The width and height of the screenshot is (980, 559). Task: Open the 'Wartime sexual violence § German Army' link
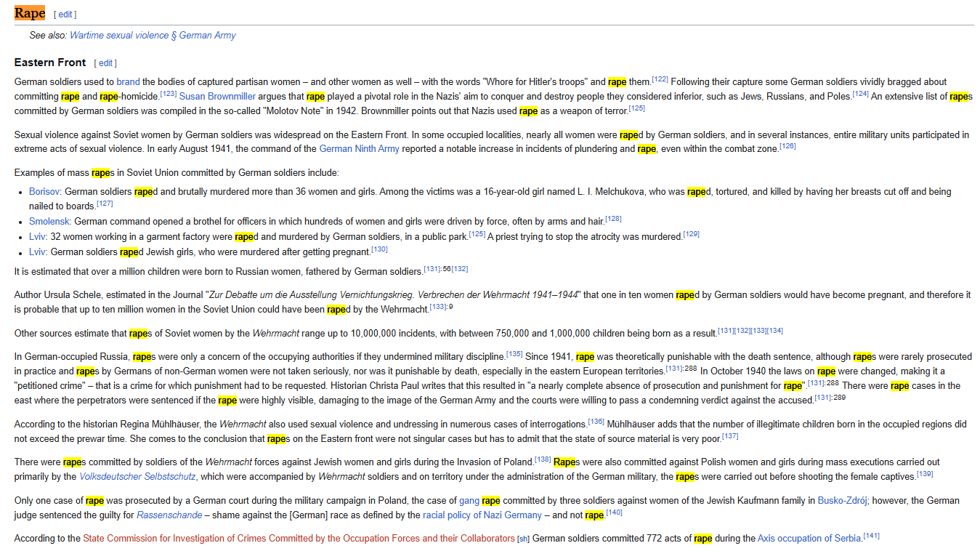click(153, 35)
